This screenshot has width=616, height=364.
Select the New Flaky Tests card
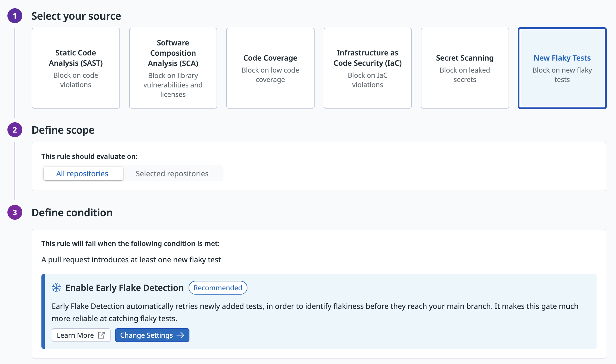tap(562, 68)
